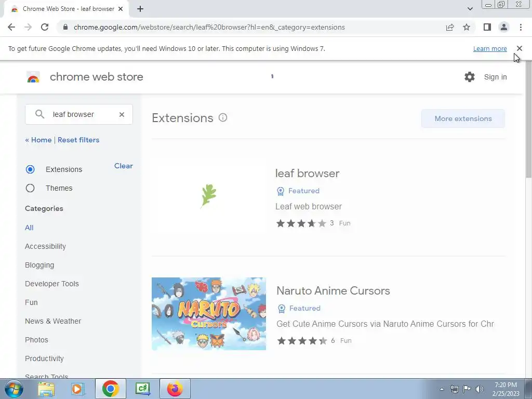The width and height of the screenshot is (532, 399).
Task: Click leaf browser's star rating
Action: click(x=301, y=223)
